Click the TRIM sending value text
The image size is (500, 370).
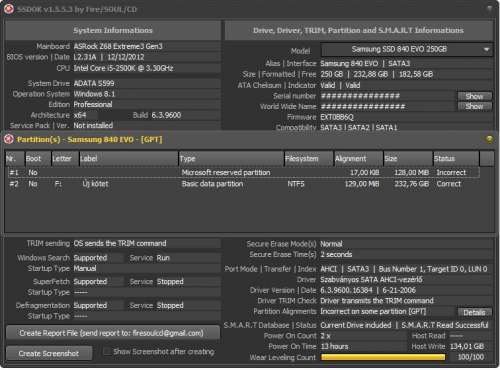coord(120,244)
